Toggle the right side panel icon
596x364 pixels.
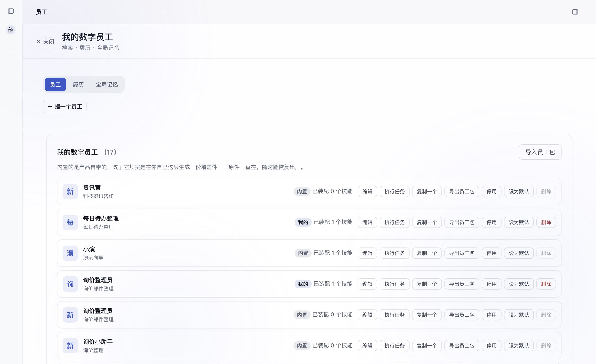point(575,12)
